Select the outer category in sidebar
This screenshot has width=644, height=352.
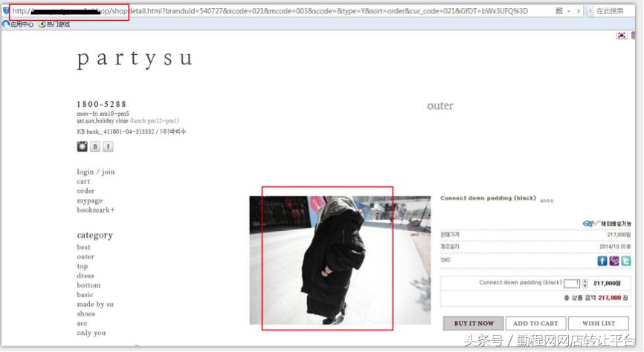coord(86,257)
